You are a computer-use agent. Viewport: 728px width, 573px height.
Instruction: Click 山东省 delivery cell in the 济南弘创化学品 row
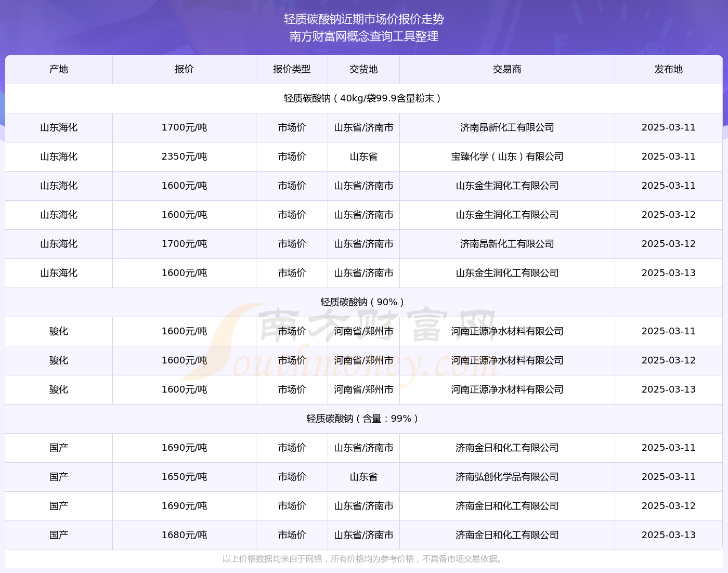coord(363,477)
